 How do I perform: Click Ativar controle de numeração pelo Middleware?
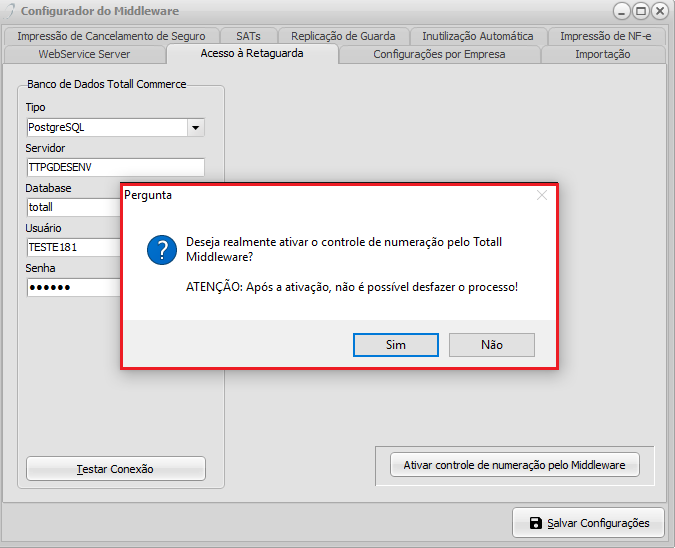(x=514, y=465)
